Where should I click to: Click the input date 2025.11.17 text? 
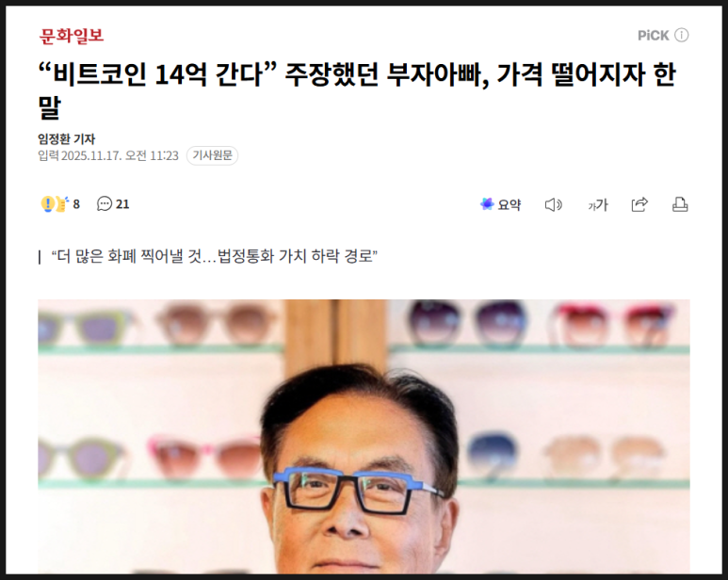pyautogui.click(x=91, y=155)
